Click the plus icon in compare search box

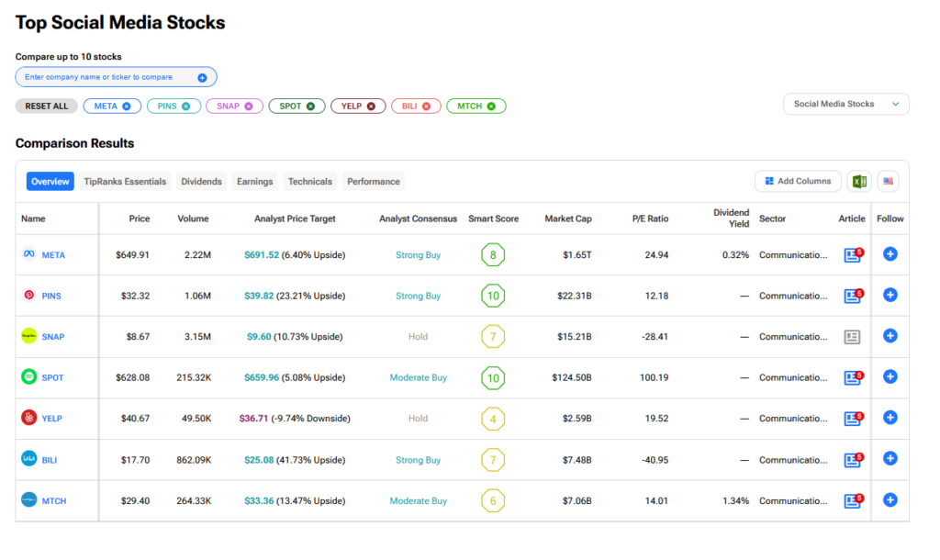[202, 77]
